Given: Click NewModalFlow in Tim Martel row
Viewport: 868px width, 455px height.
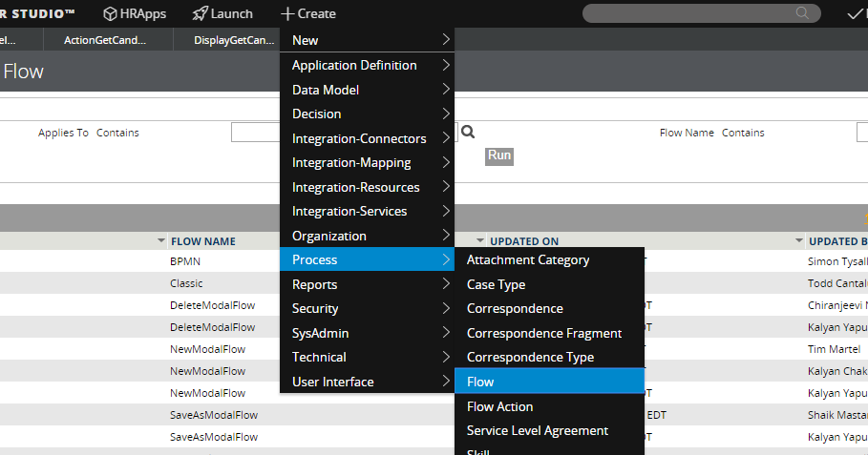Looking at the screenshot, I should tap(207, 349).
